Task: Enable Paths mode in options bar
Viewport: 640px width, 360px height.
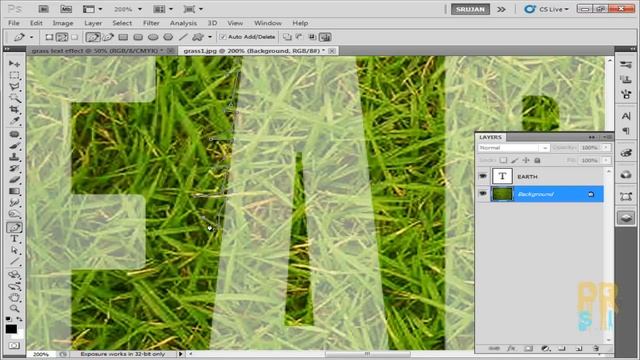Action: click(62, 37)
